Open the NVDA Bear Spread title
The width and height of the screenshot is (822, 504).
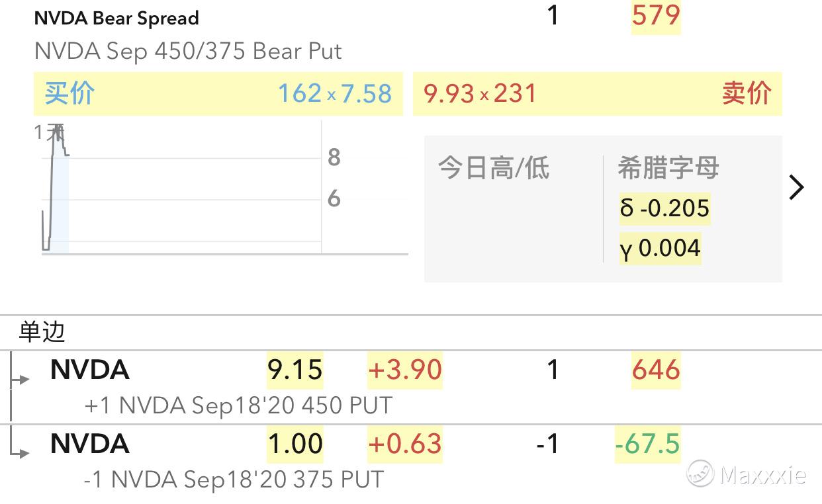[x=116, y=18]
